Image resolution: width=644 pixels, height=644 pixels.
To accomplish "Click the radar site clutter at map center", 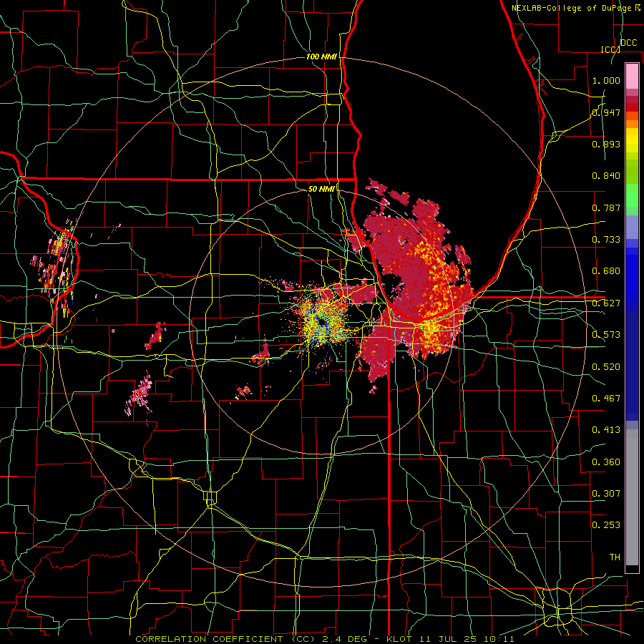I will [323, 323].
